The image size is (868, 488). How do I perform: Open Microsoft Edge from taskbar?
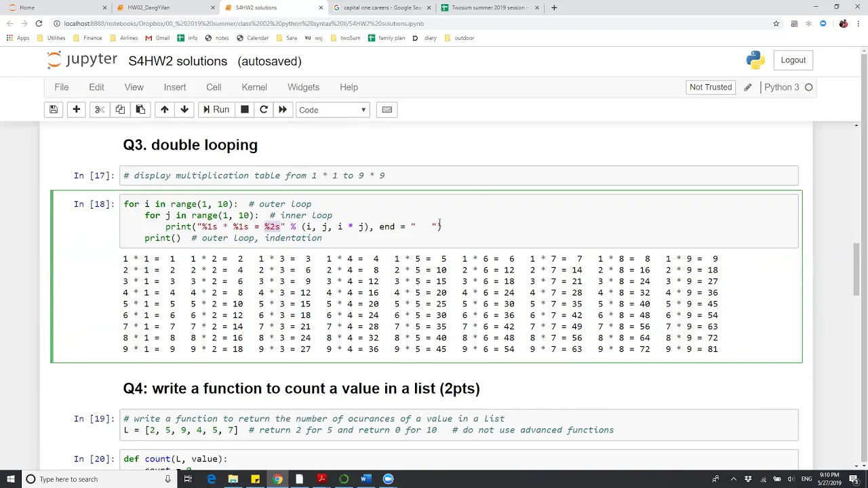click(x=211, y=479)
